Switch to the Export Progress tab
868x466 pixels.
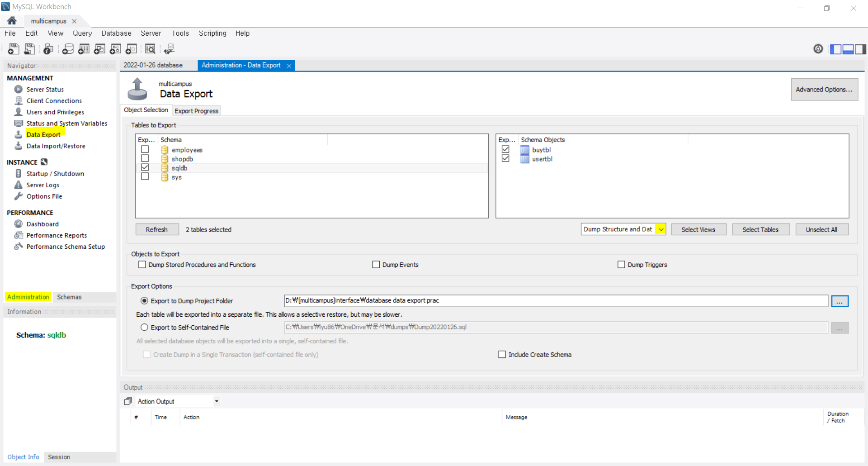coord(196,111)
